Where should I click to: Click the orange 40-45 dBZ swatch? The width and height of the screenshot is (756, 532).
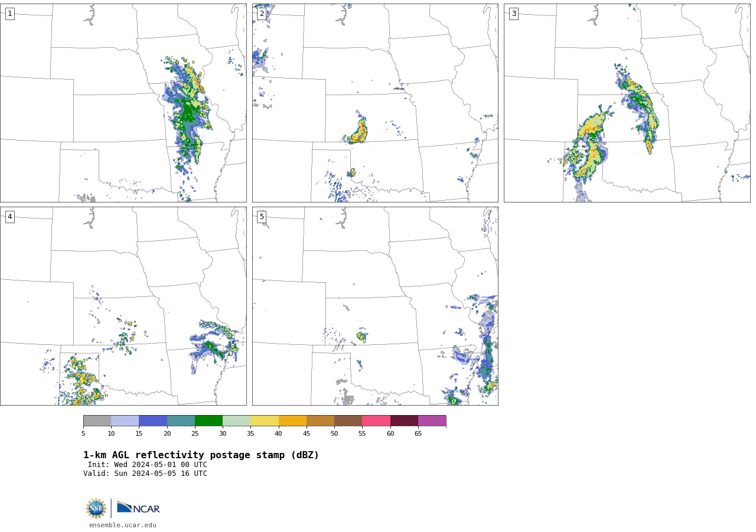[x=292, y=421]
